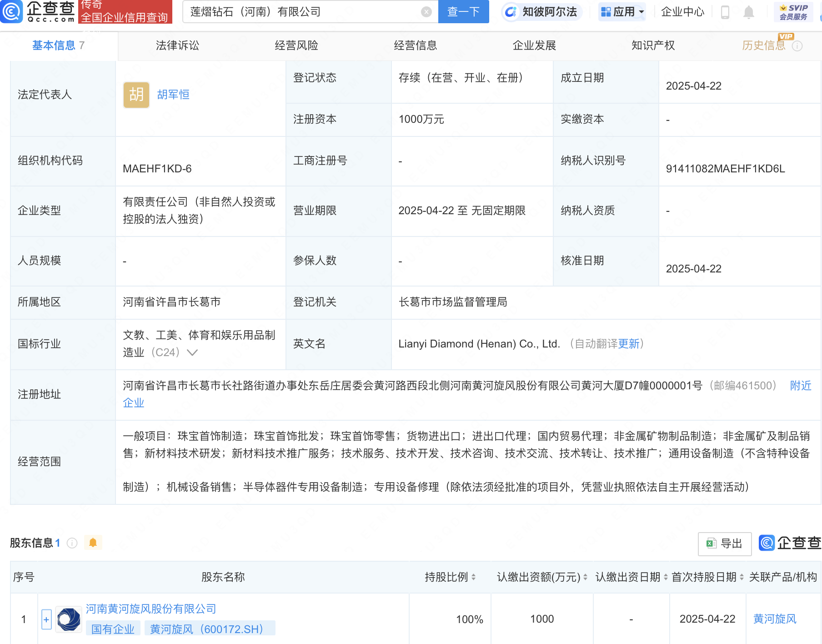Switch to the 法律诉讼 tab

177,45
